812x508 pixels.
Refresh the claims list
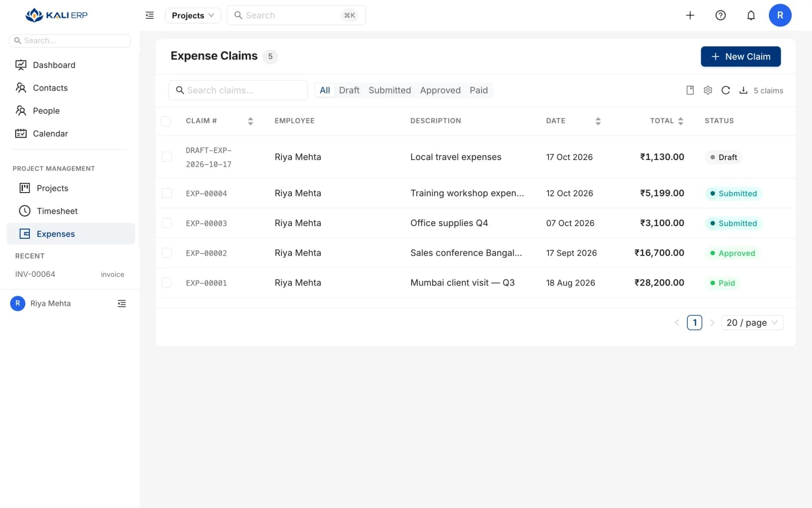tap(726, 90)
